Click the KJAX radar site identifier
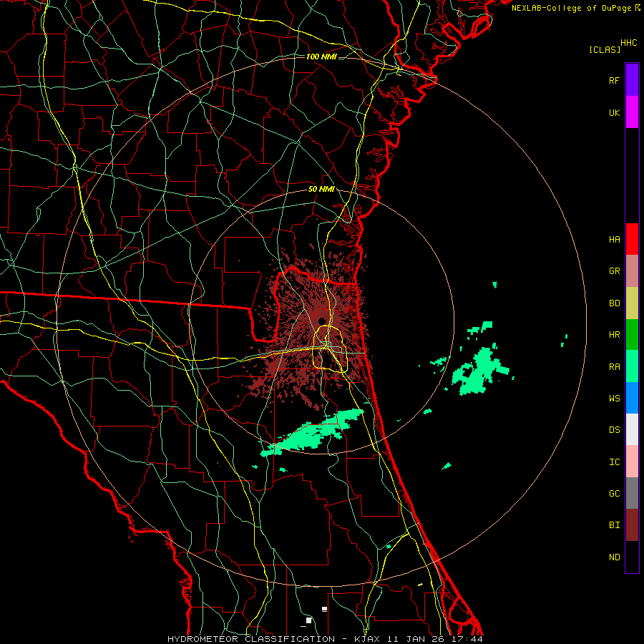The height and width of the screenshot is (644, 644). tap(366, 639)
